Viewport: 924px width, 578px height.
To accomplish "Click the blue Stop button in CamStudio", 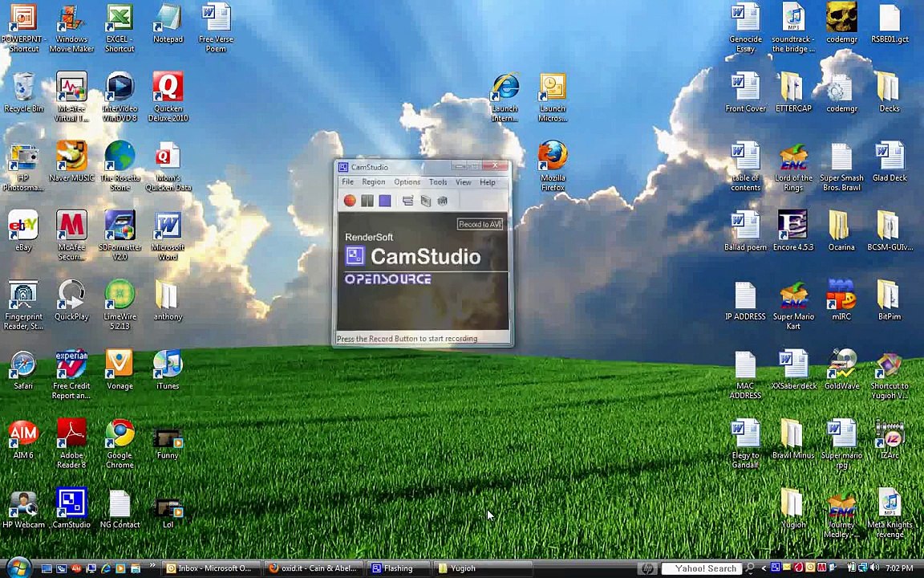I will (385, 201).
